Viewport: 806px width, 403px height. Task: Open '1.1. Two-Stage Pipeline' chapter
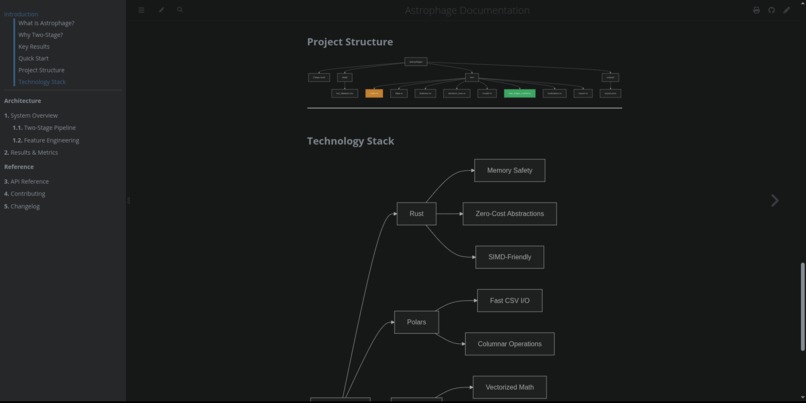[44, 127]
